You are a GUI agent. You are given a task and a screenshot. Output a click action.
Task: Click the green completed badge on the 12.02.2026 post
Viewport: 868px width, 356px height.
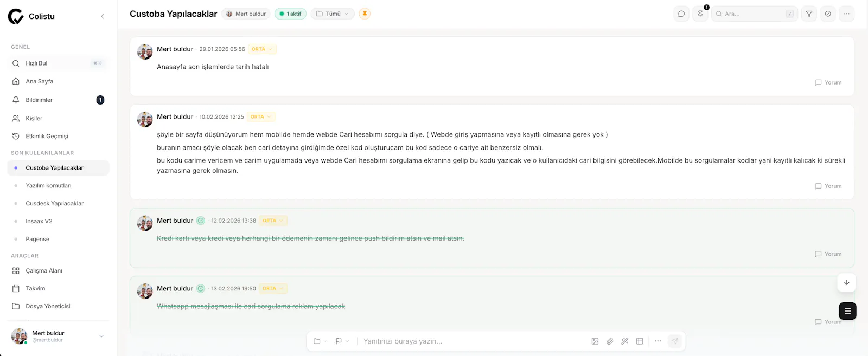pyautogui.click(x=201, y=221)
